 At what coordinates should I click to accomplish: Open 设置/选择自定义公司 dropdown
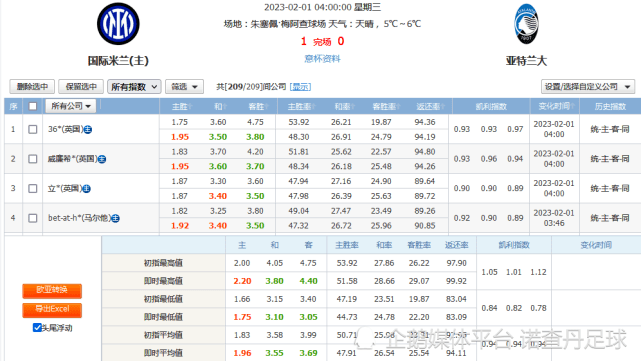coord(588,87)
